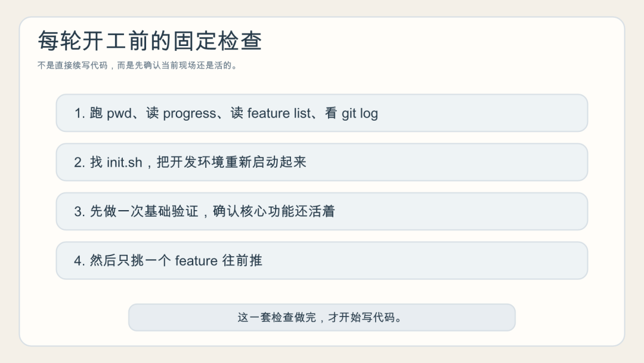Click the phrase 确认核心功能还活着 in step 3
The image size is (644, 363).
pos(274,211)
